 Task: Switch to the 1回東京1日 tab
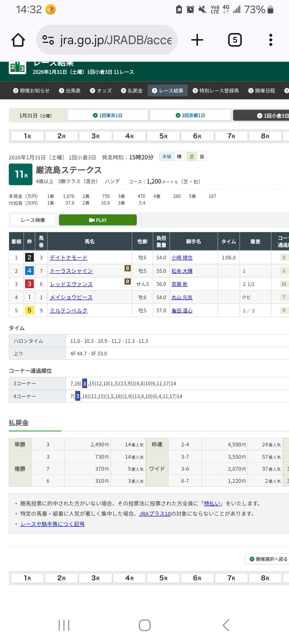tap(108, 115)
